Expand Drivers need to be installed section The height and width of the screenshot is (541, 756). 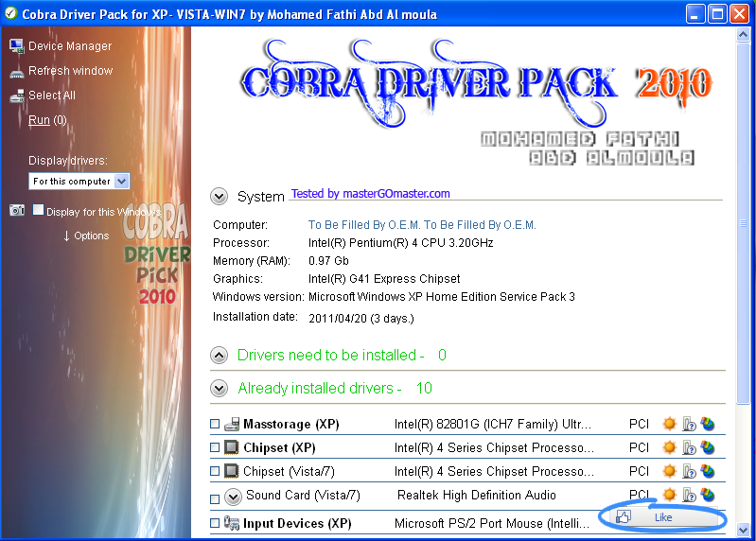point(220,356)
